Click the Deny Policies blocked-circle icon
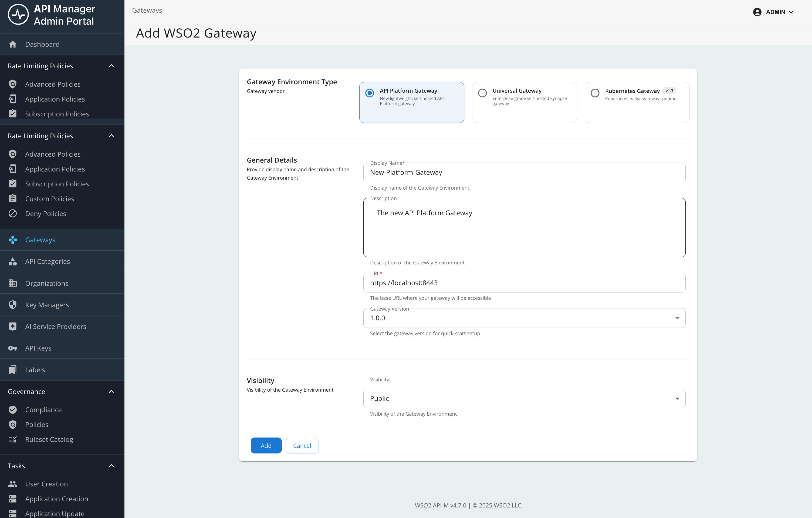 13,213
